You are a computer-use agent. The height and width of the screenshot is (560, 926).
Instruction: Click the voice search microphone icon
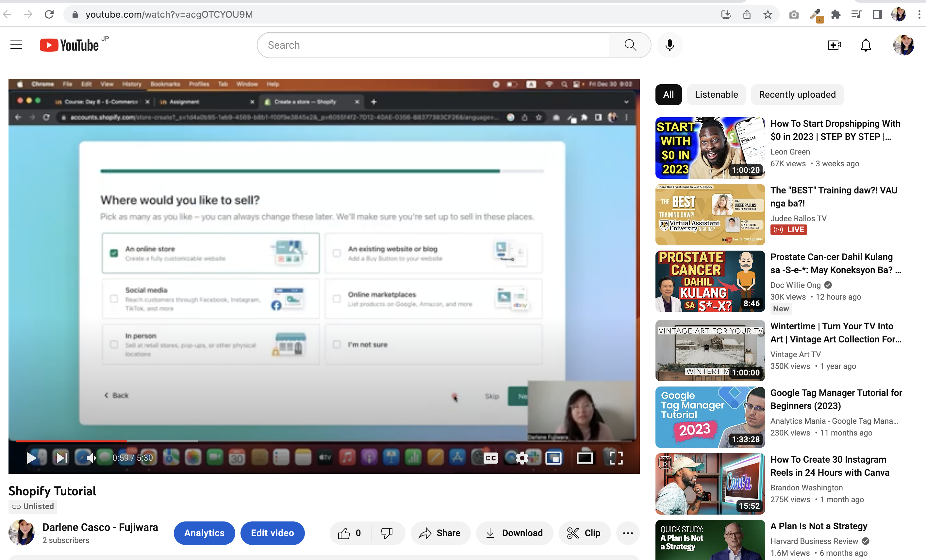pos(669,45)
